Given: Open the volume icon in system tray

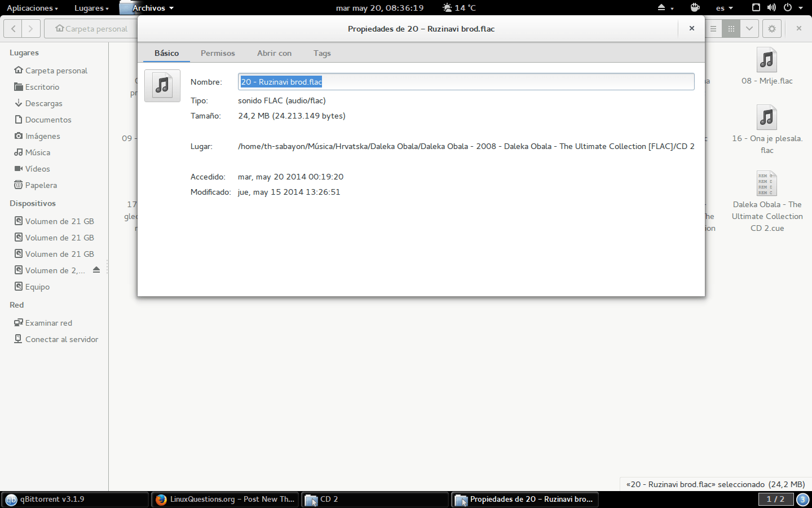Looking at the screenshot, I should (771, 8).
